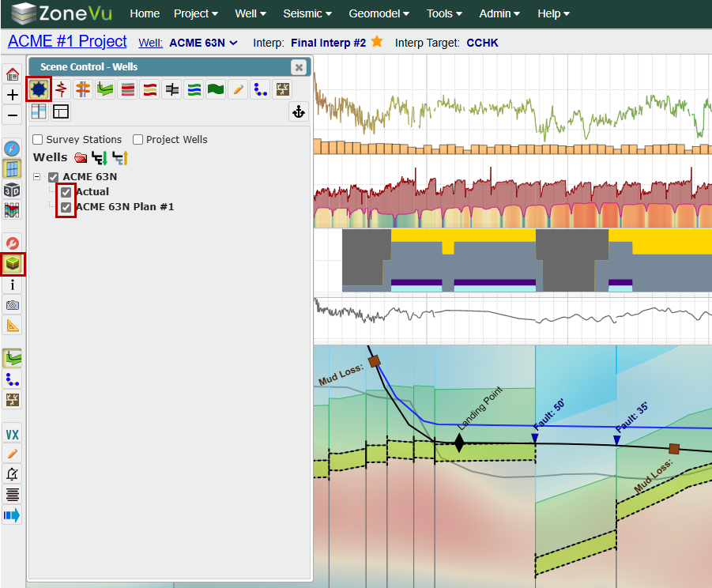Take a snapshot with camera icon
This screenshot has width=712, height=588.
[13, 305]
